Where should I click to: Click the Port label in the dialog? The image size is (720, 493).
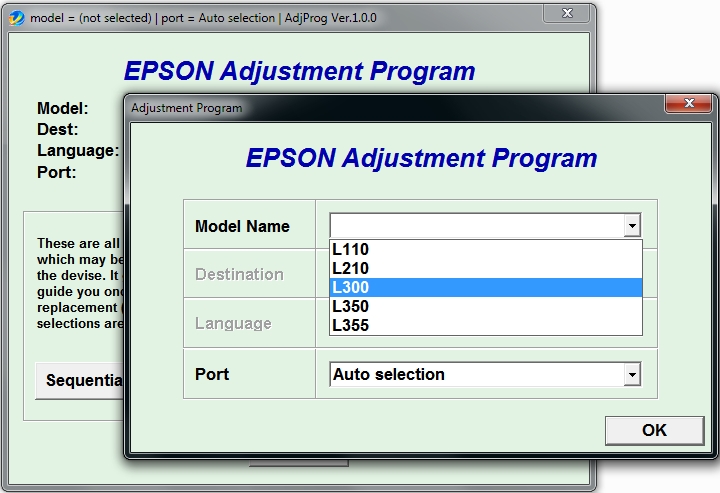coord(212,374)
